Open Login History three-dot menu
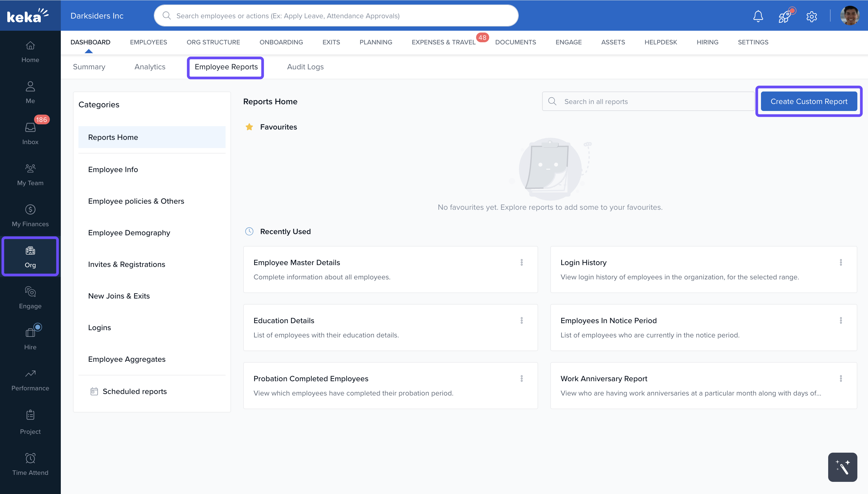Viewport: 868px width, 494px height. pyautogui.click(x=841, y=262)
